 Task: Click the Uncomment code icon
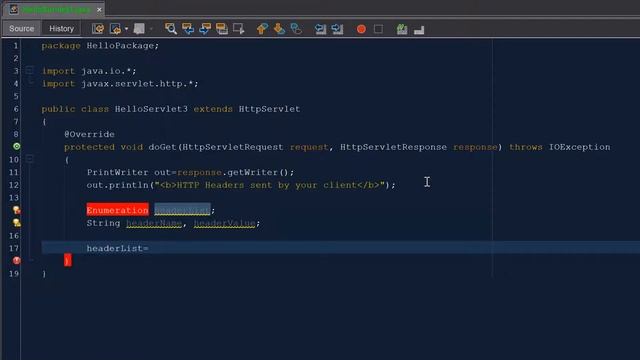[419, 29]
